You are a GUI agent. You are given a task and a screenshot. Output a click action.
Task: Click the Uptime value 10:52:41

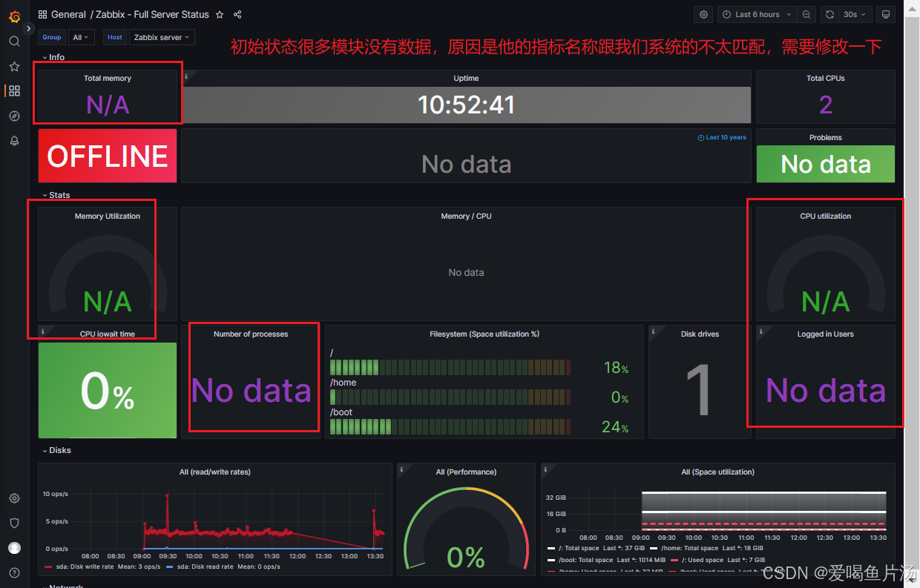pyautogui.click(x=466, y=105)
